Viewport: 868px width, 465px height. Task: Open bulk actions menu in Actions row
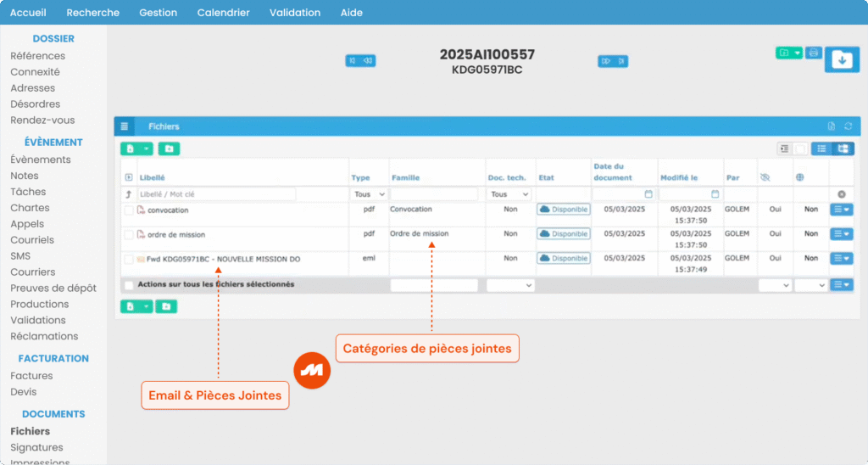[x=842, y=285]
